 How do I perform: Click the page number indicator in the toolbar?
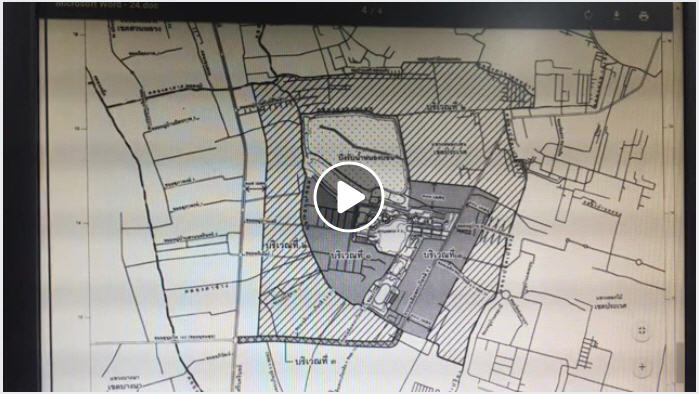click(371, 10)
